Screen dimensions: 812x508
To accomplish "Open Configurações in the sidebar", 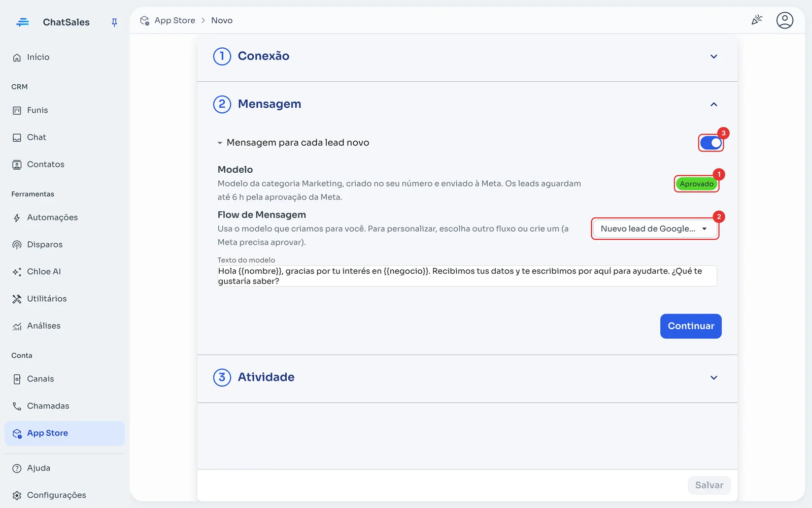I will (x=64, y=495).
